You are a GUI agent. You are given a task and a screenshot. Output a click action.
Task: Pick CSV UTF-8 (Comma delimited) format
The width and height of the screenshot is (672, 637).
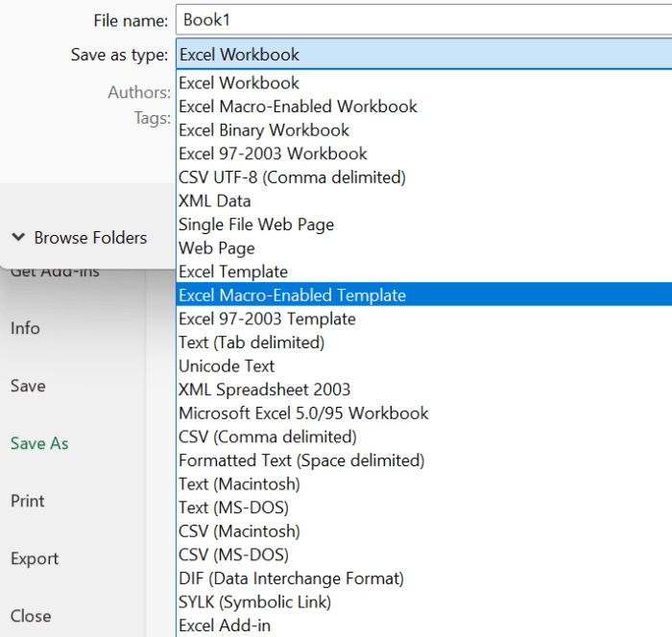point(292,177)
